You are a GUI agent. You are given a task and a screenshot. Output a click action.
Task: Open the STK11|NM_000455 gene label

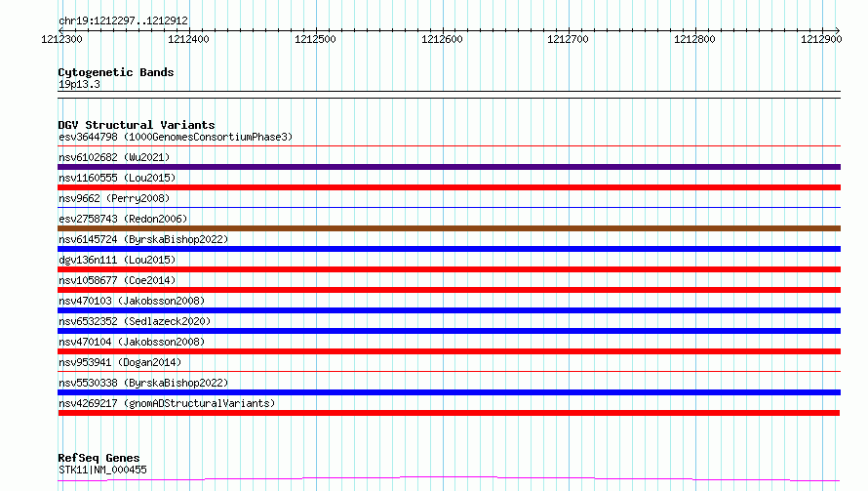102,470
